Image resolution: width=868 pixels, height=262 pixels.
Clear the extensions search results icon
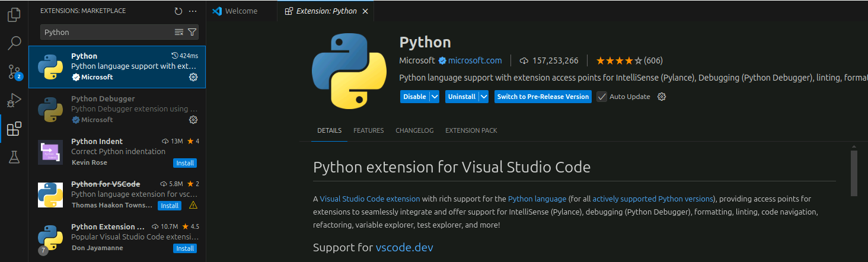(179, 32)
